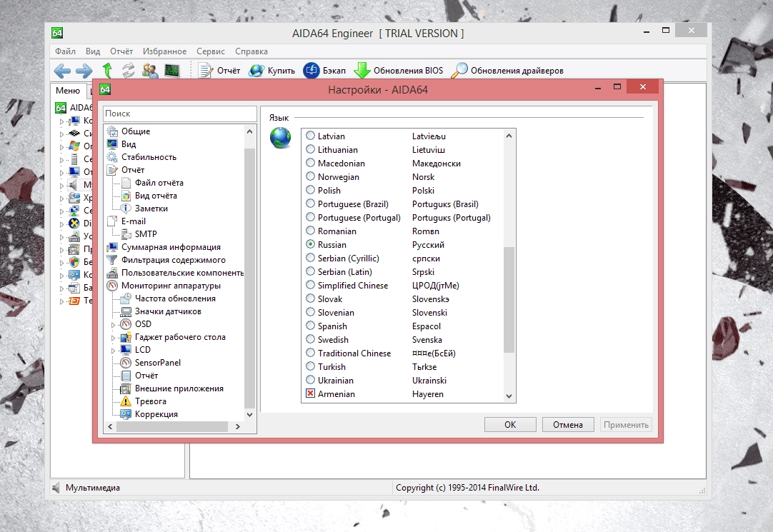Viewport: 773px width, 532px height.
Task: Open the Отчёт menu in menu bar
Action: [x=121, y=51]
